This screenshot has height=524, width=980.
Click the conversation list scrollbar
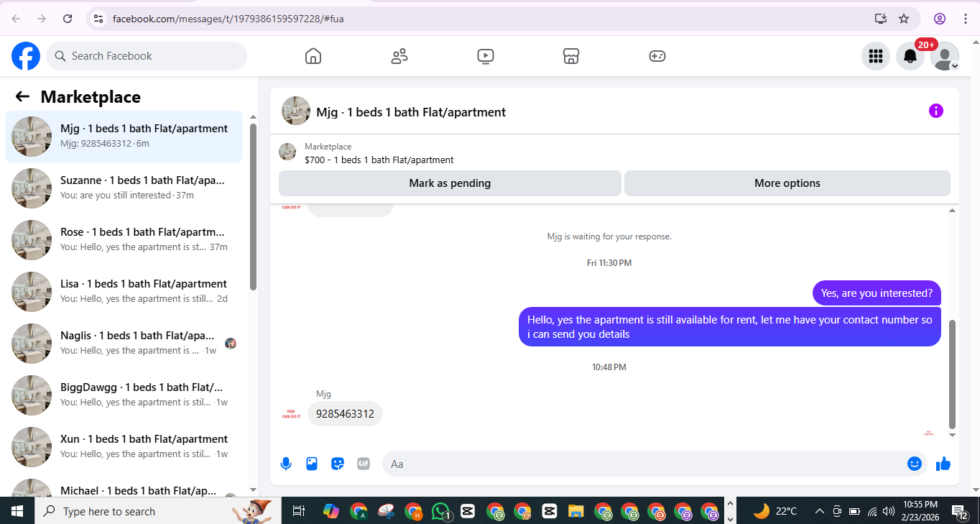coord(253,207)
